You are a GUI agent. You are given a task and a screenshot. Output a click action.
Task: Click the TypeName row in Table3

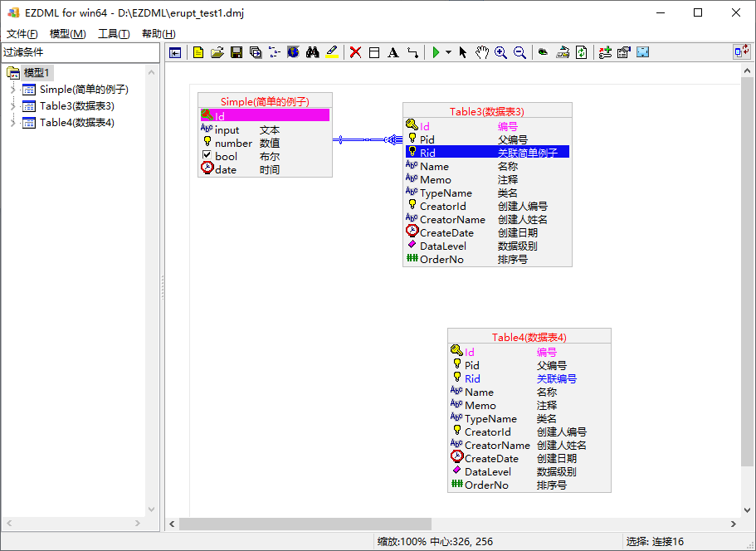coord(487,193)
